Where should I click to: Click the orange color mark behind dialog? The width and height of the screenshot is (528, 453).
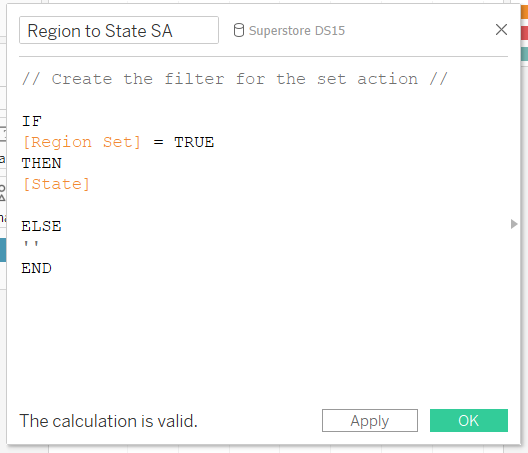(524, 11)
